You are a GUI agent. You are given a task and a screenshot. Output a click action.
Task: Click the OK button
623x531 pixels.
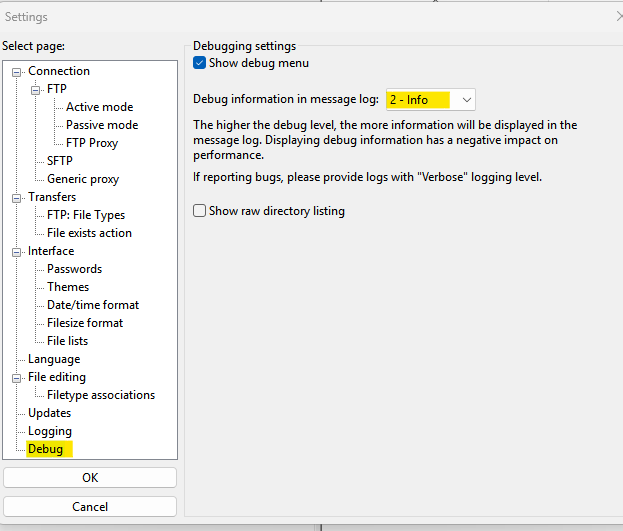tap(90, 478)
